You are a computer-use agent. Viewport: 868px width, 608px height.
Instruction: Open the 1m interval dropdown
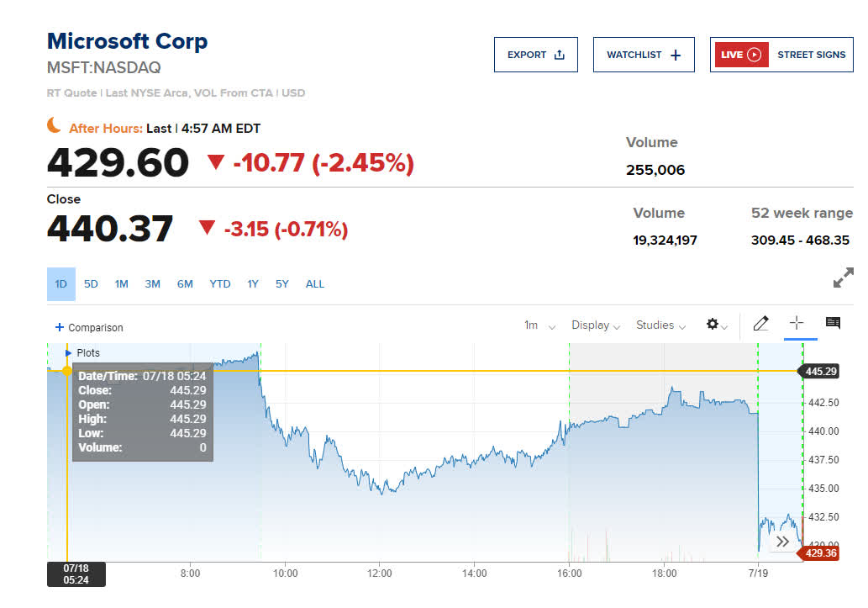[539, 325]
